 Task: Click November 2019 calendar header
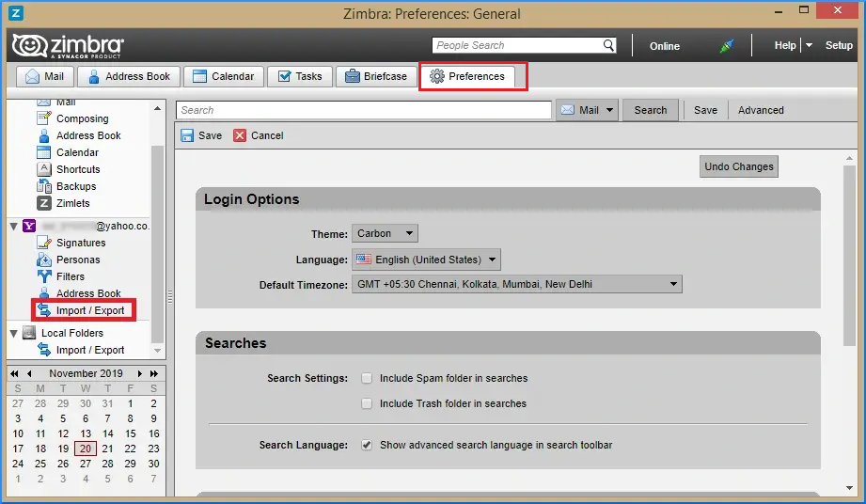coord(86,373)
